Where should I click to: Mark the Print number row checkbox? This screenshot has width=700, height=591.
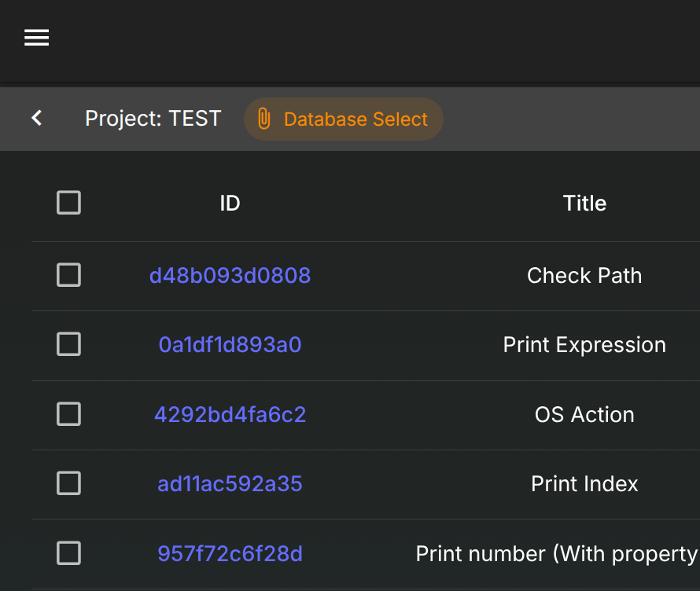[x=69, y=553]
